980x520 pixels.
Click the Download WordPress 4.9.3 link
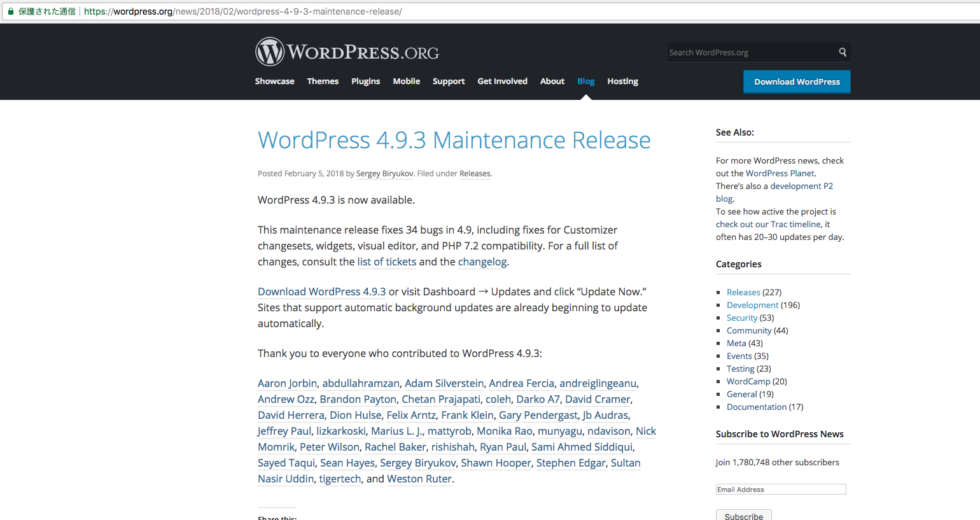(321, 292)
